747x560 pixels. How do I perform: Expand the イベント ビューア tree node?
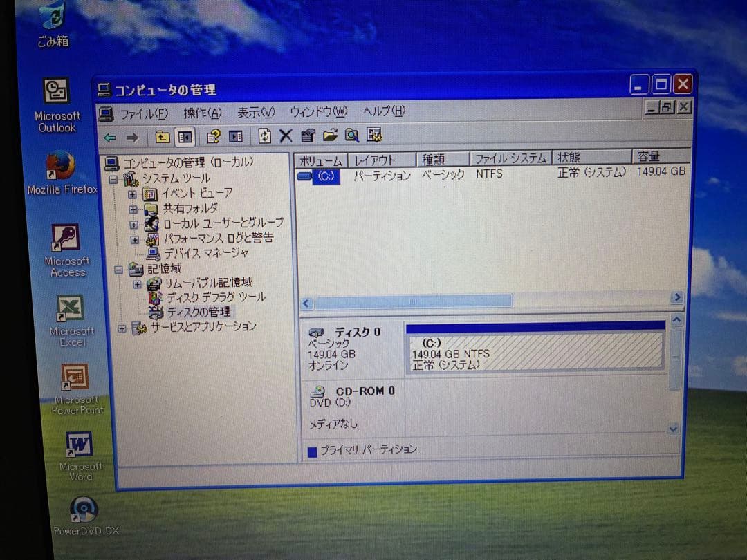(132, 194)
